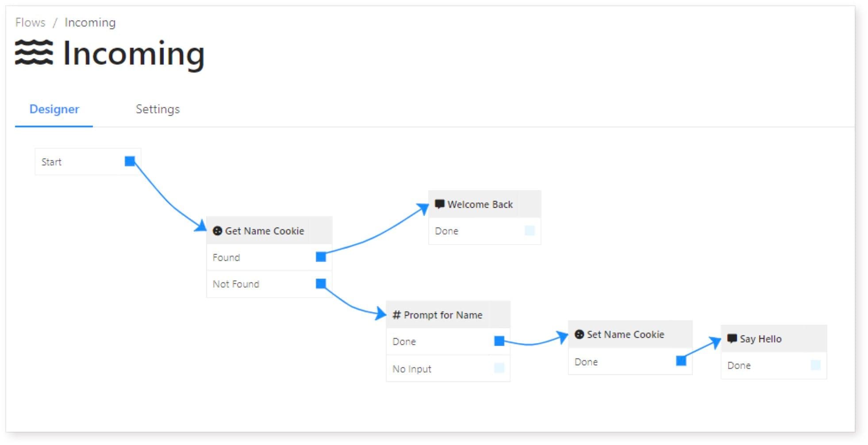Select the Found output port square

tap(321, 257)
